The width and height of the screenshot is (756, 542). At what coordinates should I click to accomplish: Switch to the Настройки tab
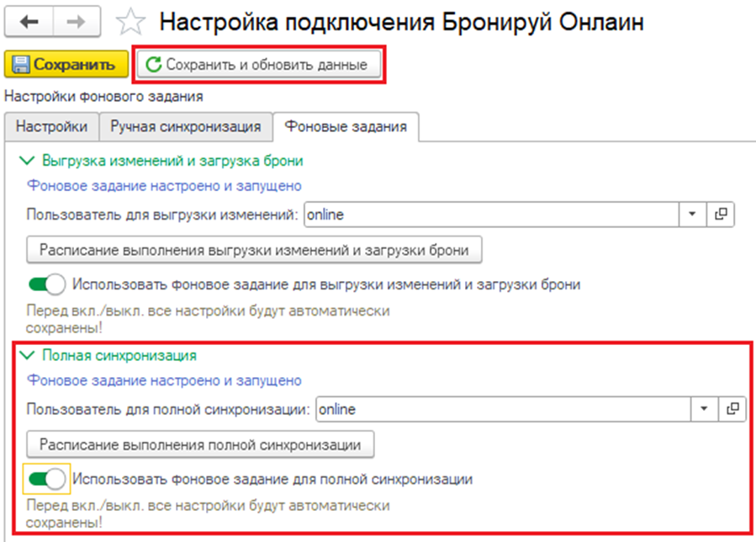tap(51, 126)
